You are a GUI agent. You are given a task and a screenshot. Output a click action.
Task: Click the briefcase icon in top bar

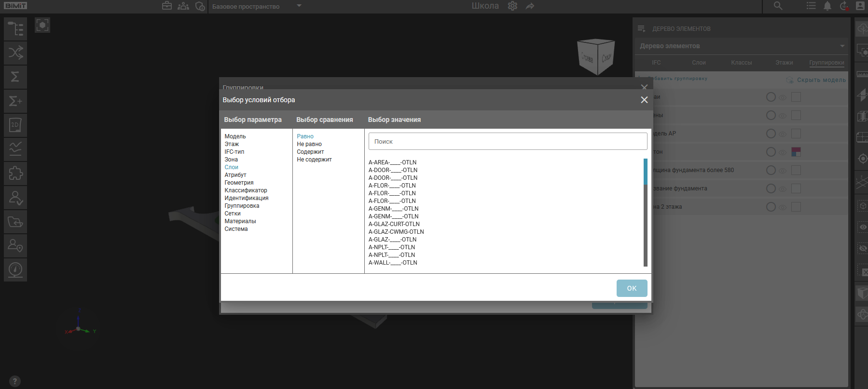[x=167, y=6]
